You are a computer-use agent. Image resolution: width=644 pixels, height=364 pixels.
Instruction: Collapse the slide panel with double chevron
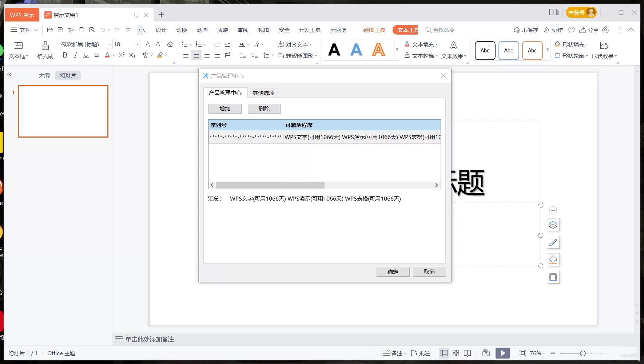(x=9, y=75)
